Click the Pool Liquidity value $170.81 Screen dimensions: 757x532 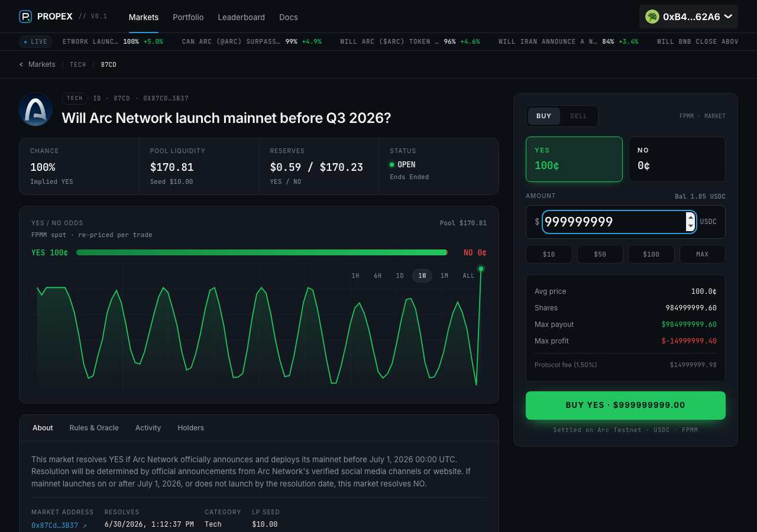point(172,167)
